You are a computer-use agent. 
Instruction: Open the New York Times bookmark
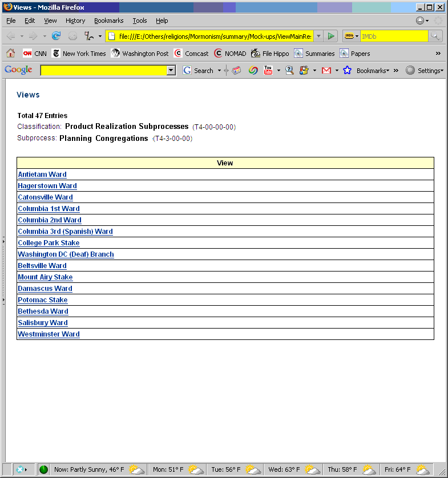[x=79, y=54]
